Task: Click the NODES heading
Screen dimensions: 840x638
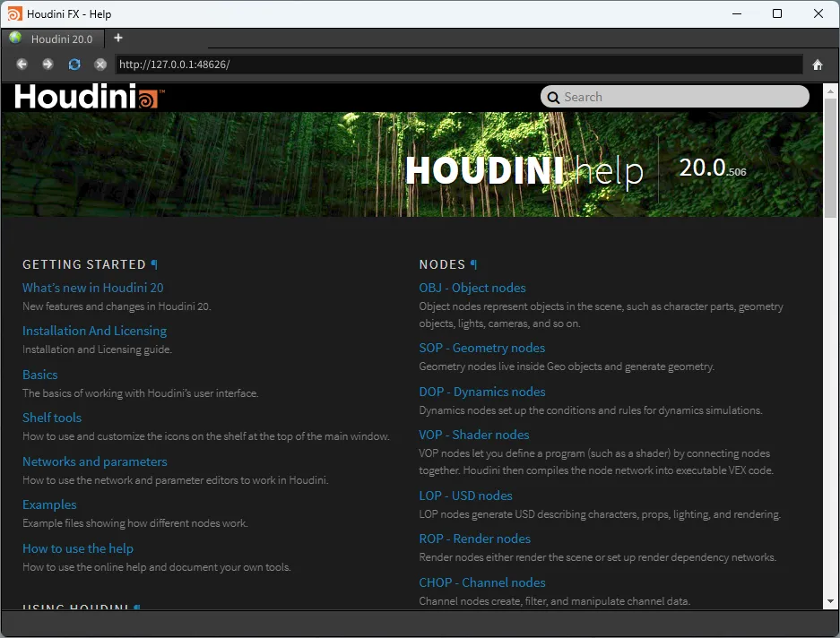Action: click(442, 264)
